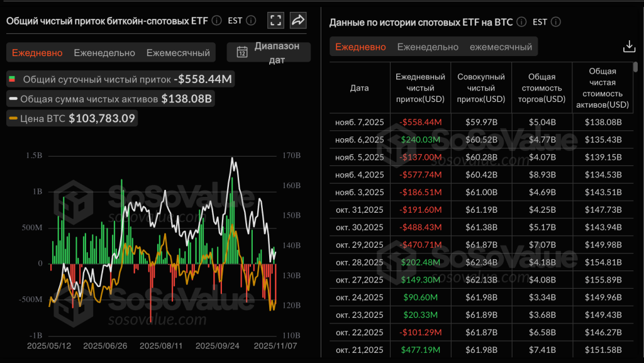Switch chart to 'Еженедельно' tab
The height and width of the screenshot is (363, 644).
104,53
